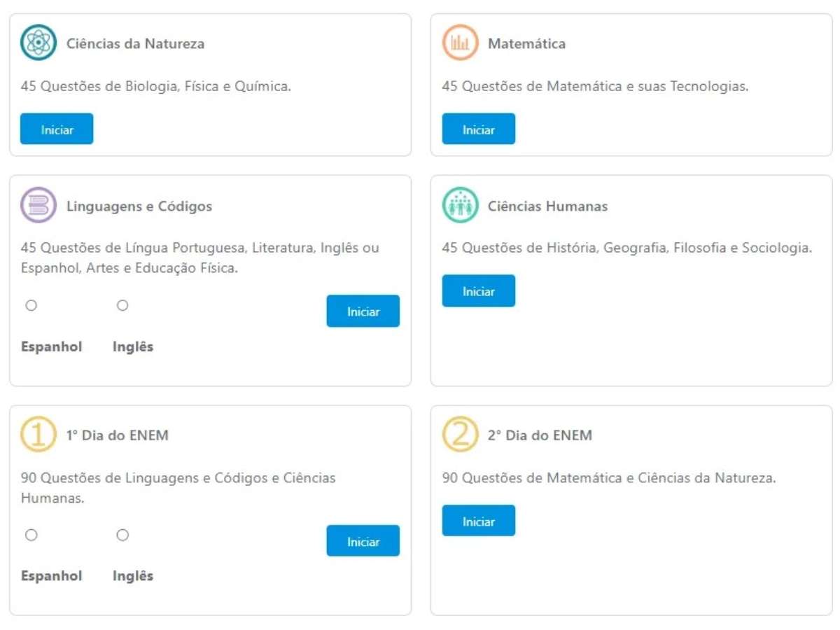Click the number 1 circle icon

tap(38, 435)
